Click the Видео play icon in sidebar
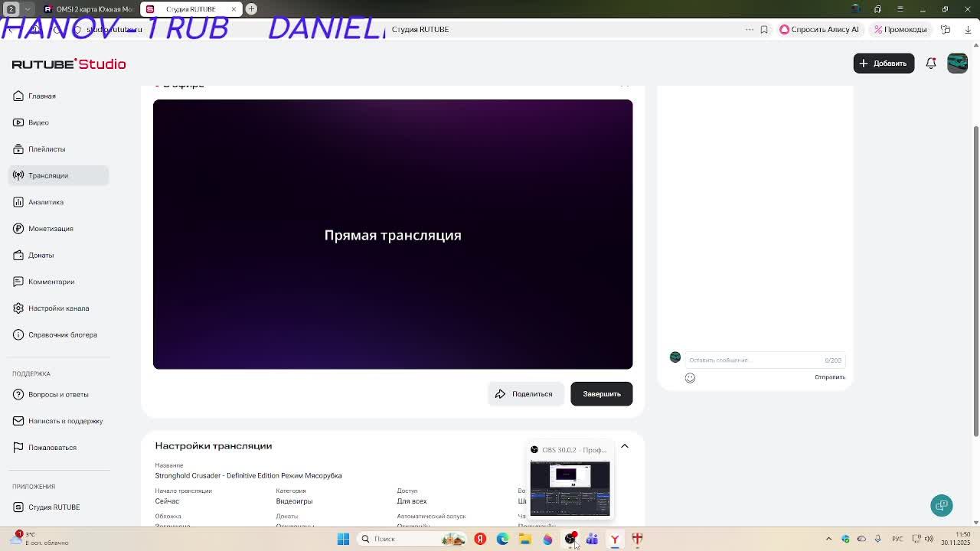The height and width of the screenshot is (551, 980). coord(18,122)
